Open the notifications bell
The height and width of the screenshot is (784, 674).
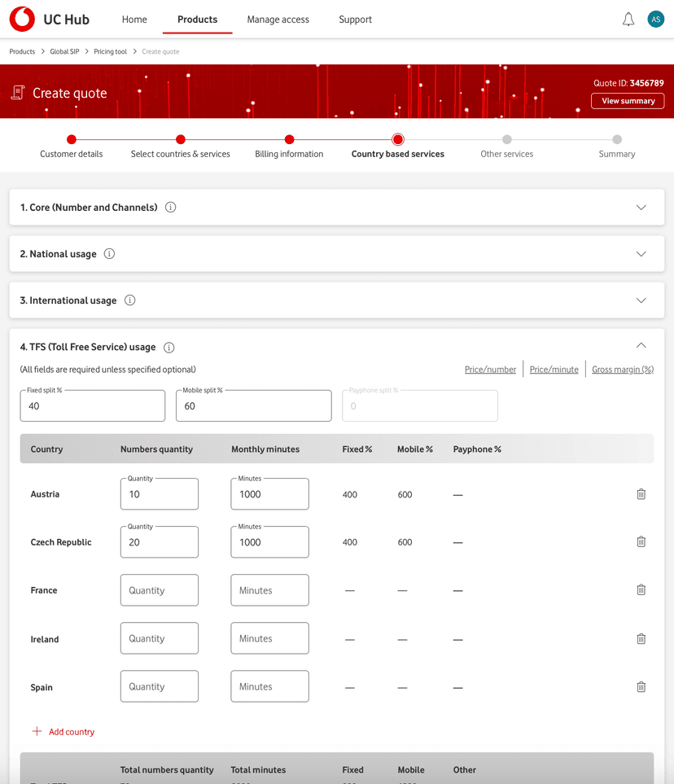(x=628, y=20)
